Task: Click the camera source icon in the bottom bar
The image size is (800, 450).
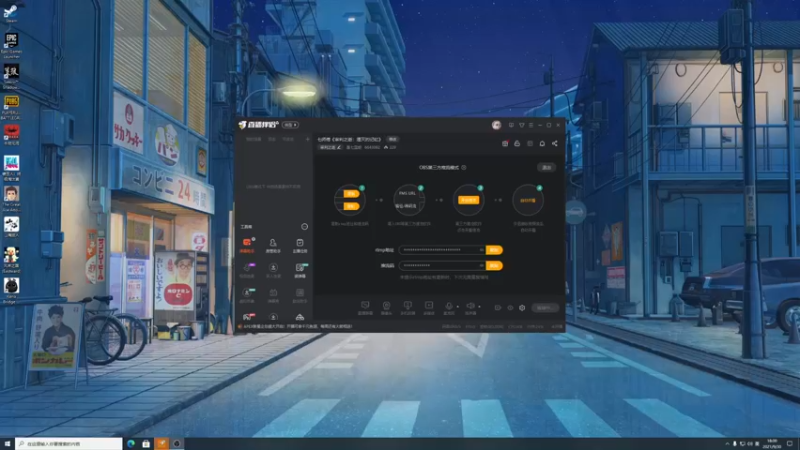Action: point(386,307)
